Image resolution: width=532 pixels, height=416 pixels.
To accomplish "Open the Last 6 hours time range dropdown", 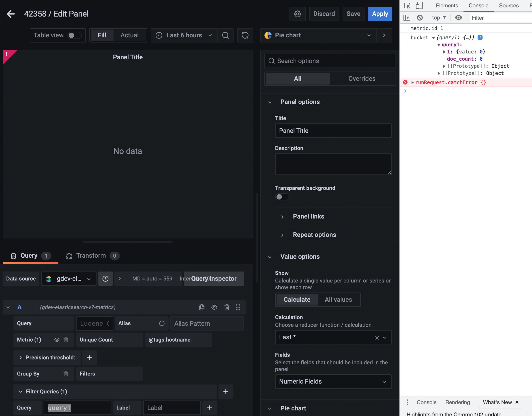I will tap(184, 35).
